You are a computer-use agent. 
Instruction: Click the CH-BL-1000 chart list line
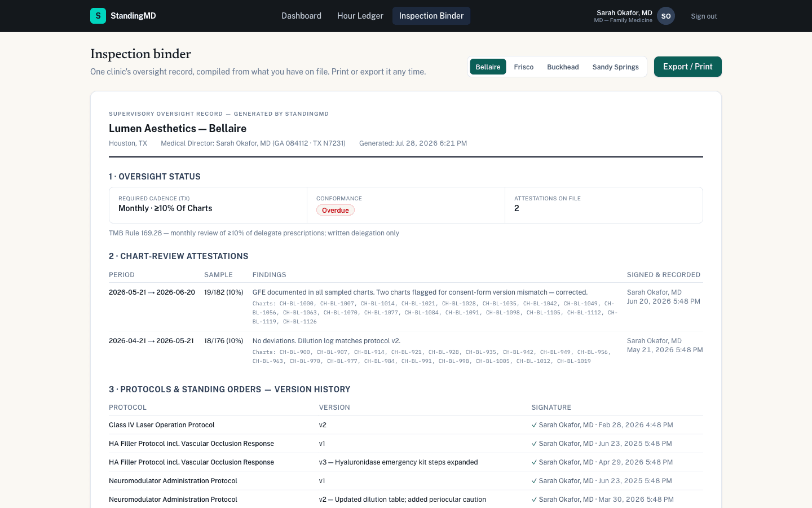click(x=435, y=313)
